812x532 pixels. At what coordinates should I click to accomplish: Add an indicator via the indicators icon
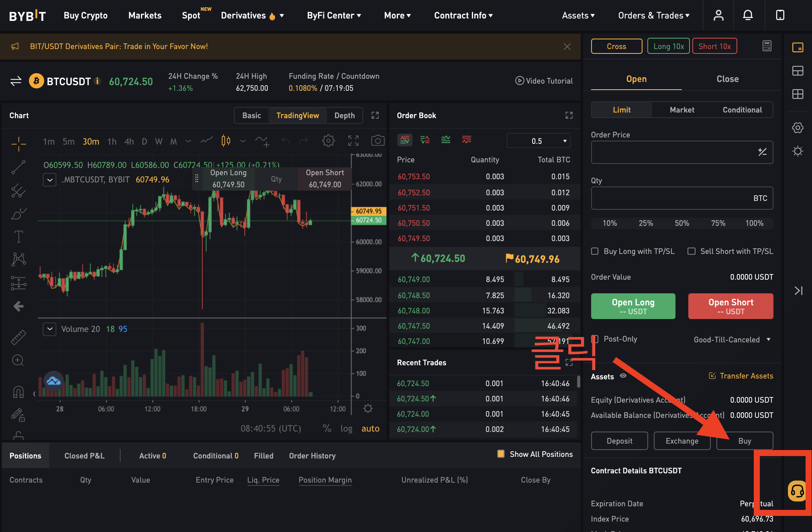[262, 141]
